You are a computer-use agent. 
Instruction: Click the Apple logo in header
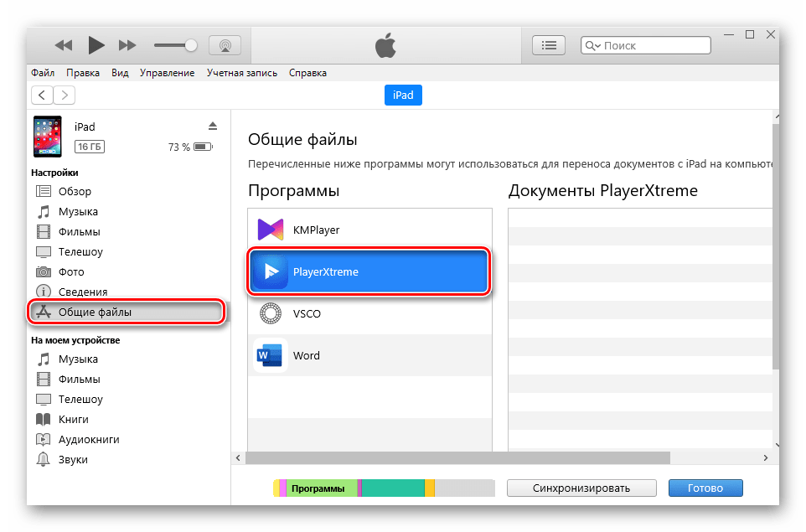click(x=385, y=44)
